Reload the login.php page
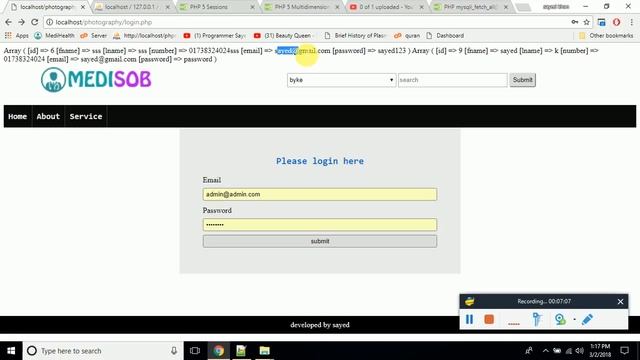This screenshot has width=640, height=360. pyautogui.click(x=35, y=22)
